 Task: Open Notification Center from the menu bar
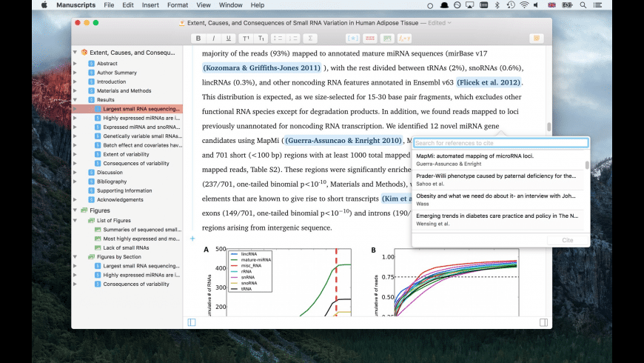(x=597, y=5)
